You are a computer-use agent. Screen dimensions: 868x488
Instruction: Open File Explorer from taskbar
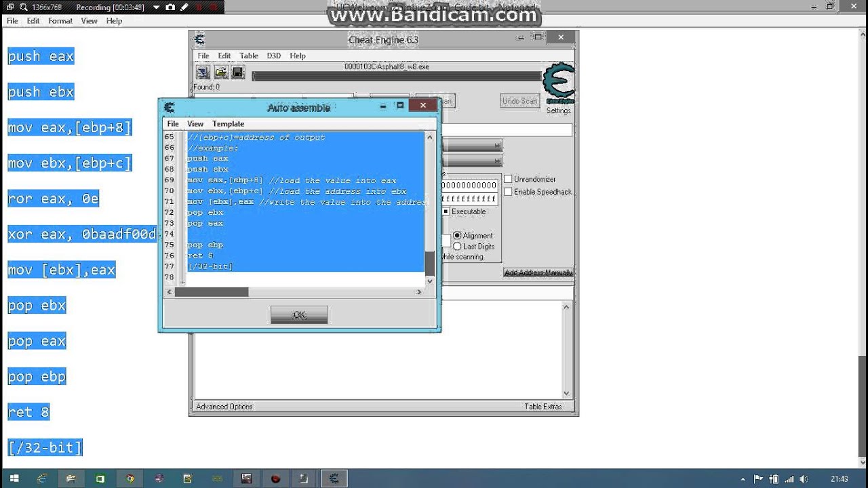pyautogui.click(x=71, y=479)
